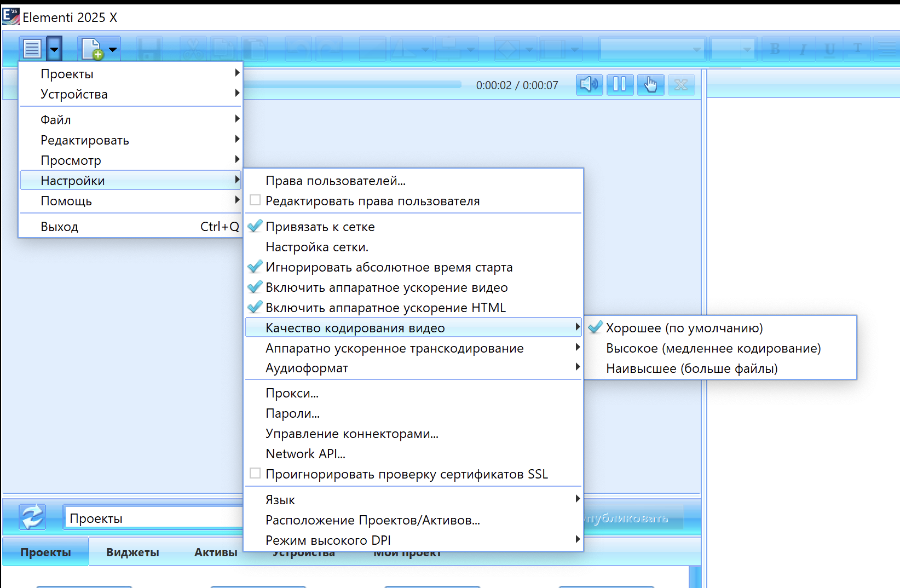Screen dimensions: 900x588
Task: Click the faded опубликовать publish button
Action: [634, 518]
